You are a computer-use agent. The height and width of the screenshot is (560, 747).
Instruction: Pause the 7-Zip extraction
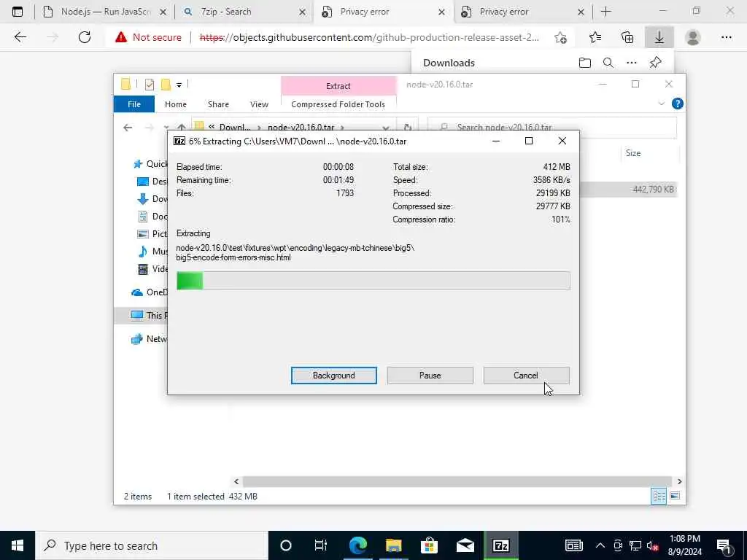click(x=430, y=376)
